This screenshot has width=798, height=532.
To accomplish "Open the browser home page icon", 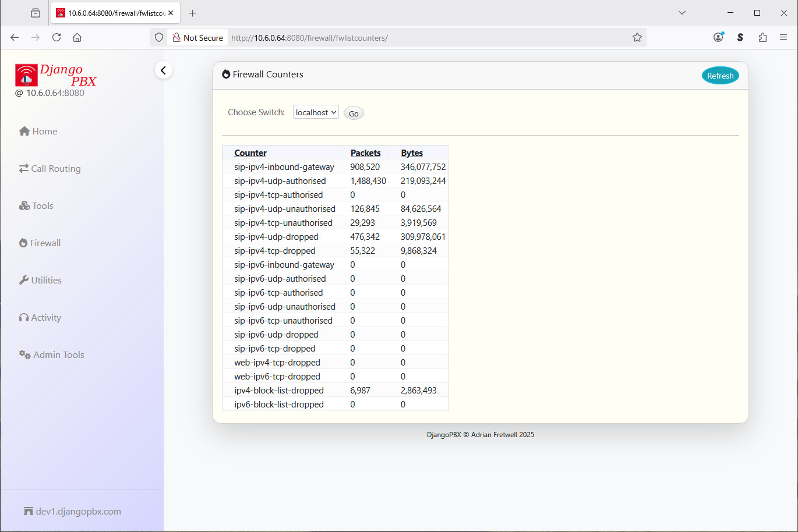I will pos(77,38).
